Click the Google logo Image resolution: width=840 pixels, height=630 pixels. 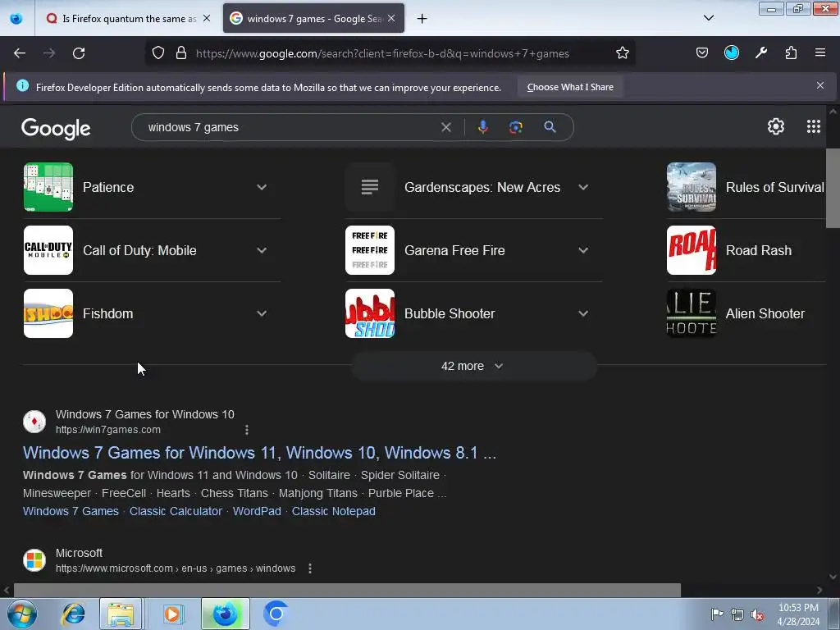click(x=56, y=129)
